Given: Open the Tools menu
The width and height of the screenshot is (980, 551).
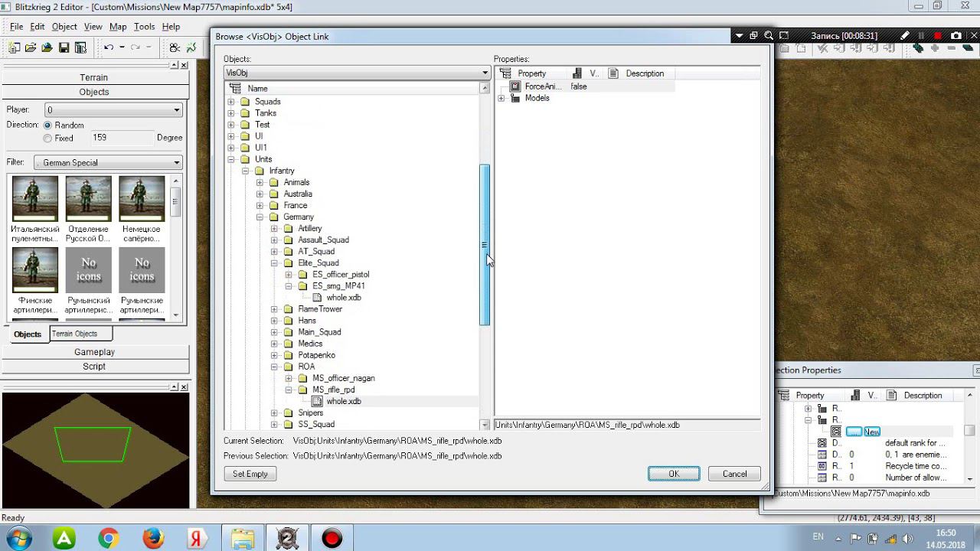Looking at the screenshot, I should point(145,27).
